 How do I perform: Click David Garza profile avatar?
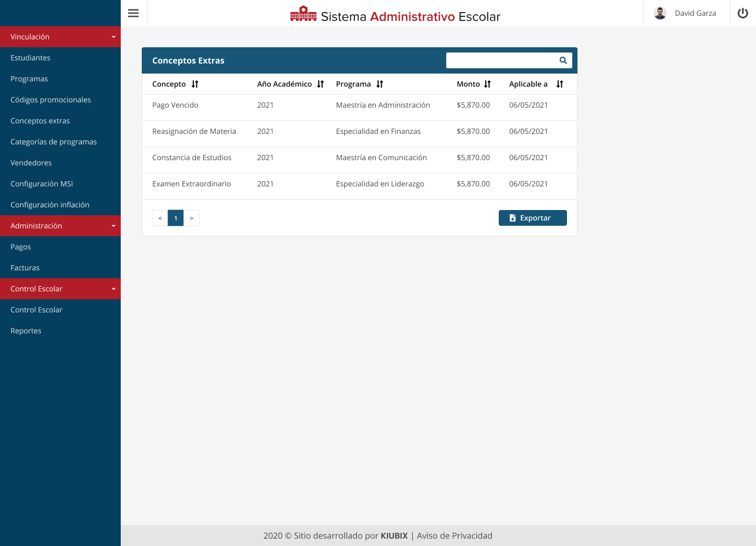pos(660,13)
